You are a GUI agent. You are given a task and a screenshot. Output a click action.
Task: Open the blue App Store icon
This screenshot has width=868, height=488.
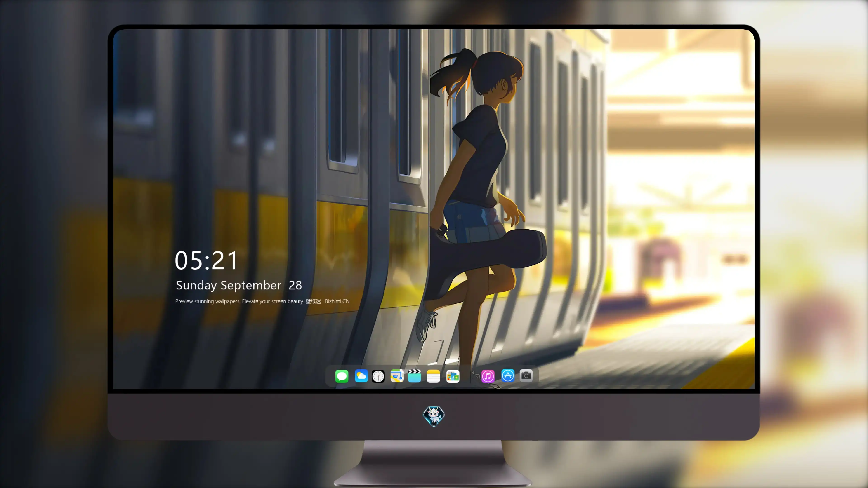(508, 375)
